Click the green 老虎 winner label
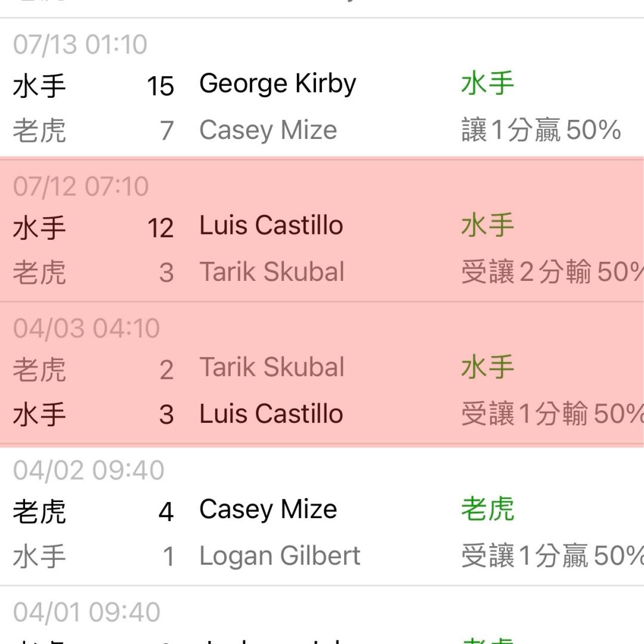The height and width of the screenshot is (644, 644). click(487, 510)
